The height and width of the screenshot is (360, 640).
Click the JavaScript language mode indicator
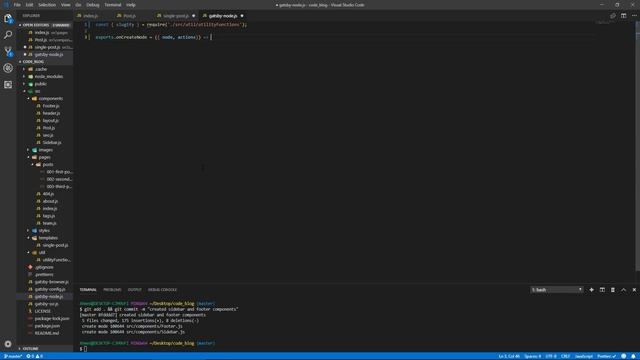point(584,356)
